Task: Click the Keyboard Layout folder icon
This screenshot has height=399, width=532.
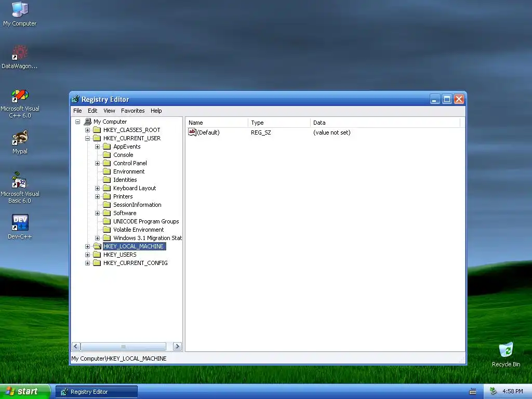Action: coord(107,188)
